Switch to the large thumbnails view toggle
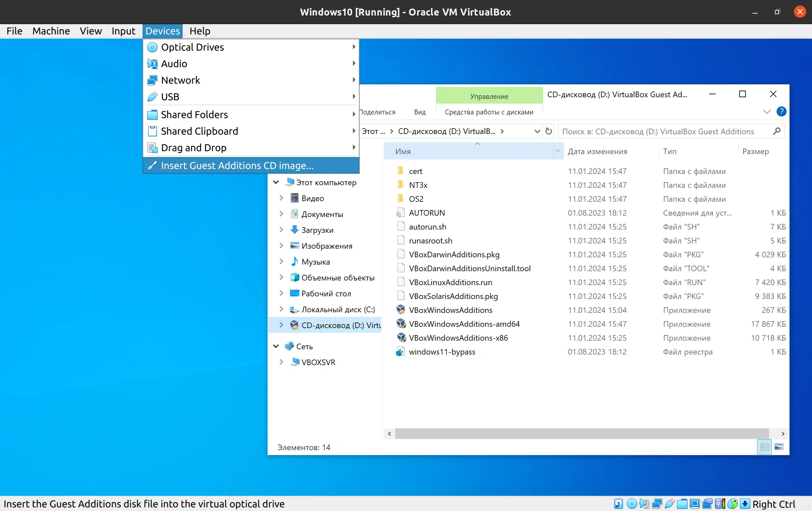This screenshot has height=511, width=812. pos(779,447)
